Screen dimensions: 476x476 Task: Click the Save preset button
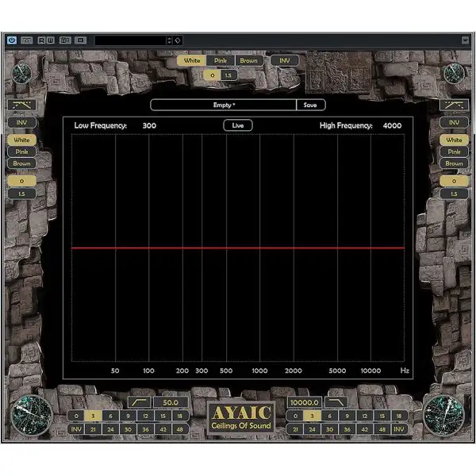click(x=310, y=105)
